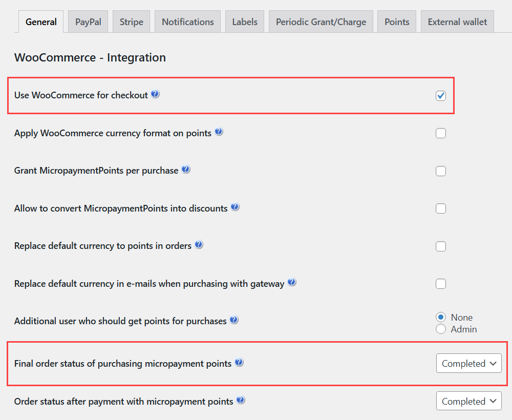The height and width of the screenshot is (420, 512).
Task: Click help icon for Replace default currency in orders
Action: [x=199, y=245]
